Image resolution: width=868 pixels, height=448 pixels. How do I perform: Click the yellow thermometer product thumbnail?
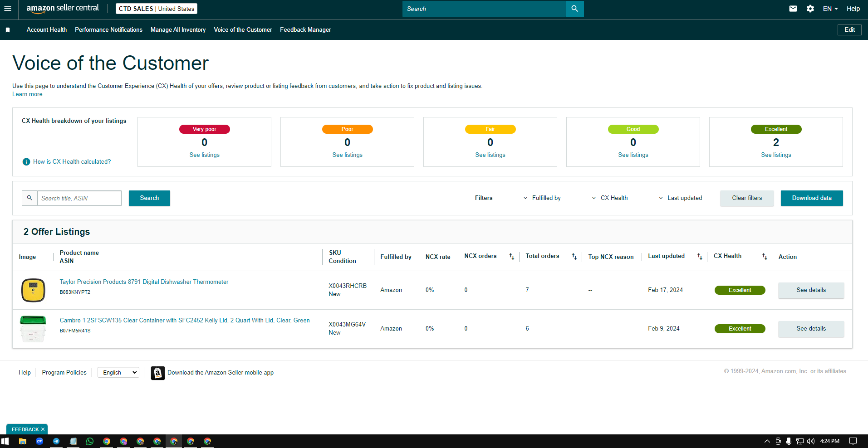33,290
